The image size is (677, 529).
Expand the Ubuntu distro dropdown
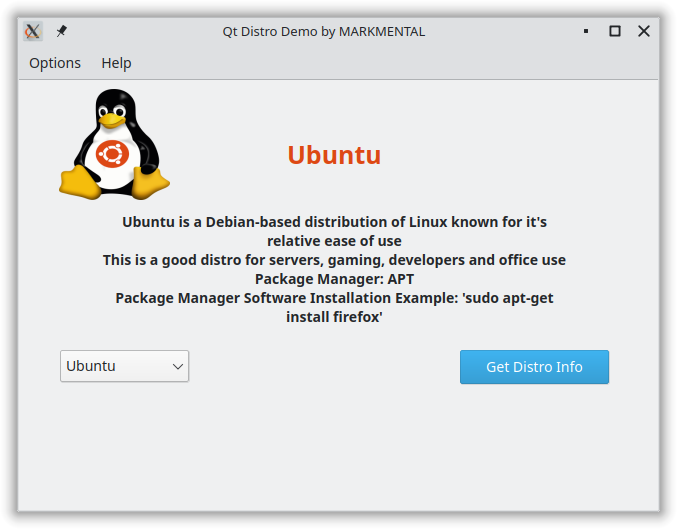[124, 366]
